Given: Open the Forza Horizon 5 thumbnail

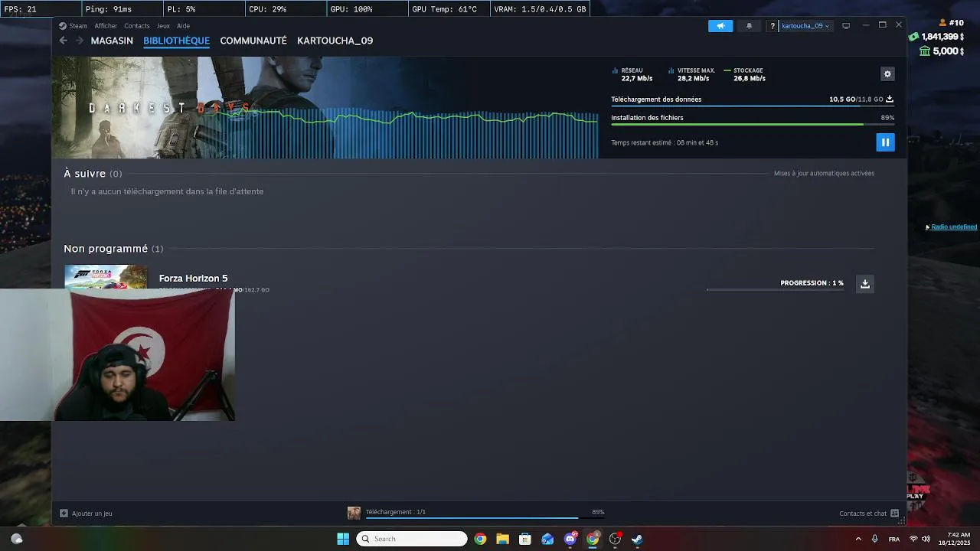Looking at the screenshot, I should [106, 276].
